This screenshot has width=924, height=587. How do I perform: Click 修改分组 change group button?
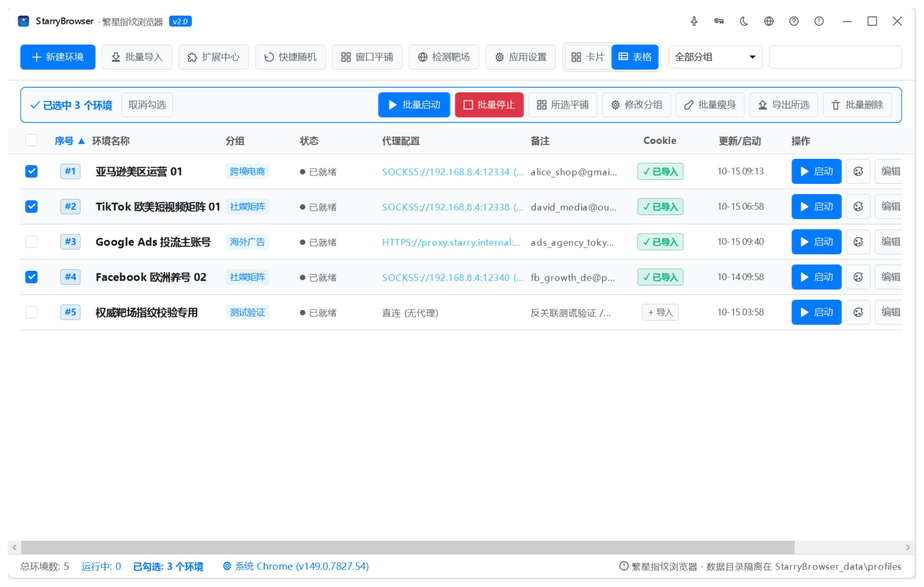coord(637,105)
